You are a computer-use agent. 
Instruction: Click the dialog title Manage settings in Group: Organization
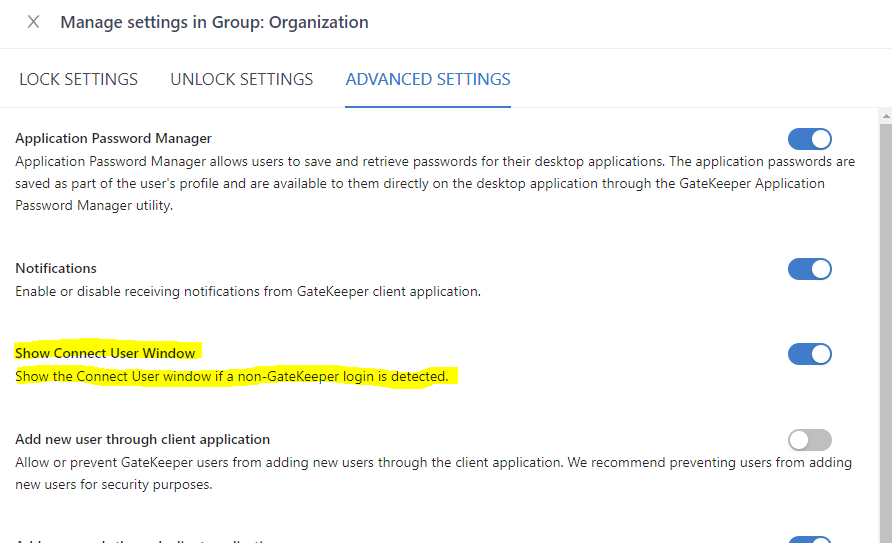coord(214,22)
